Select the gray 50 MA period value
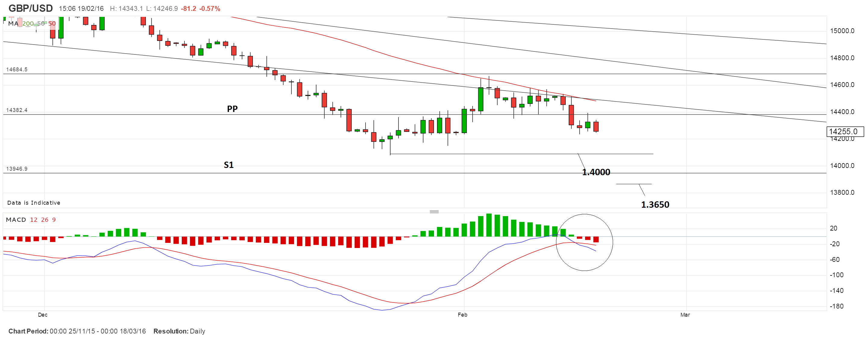The image size is (868, 338). pos(41,23)
